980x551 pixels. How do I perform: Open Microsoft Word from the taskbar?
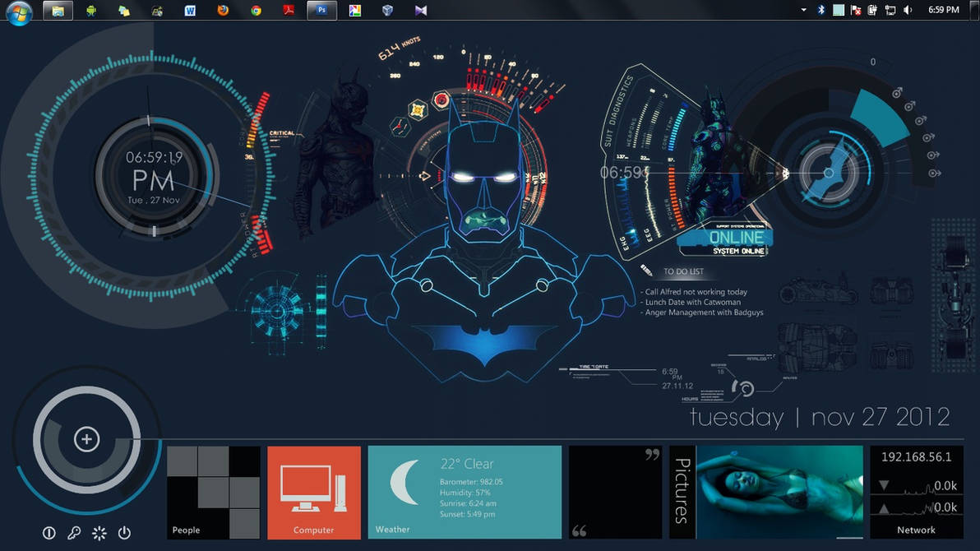pos(190,11)
